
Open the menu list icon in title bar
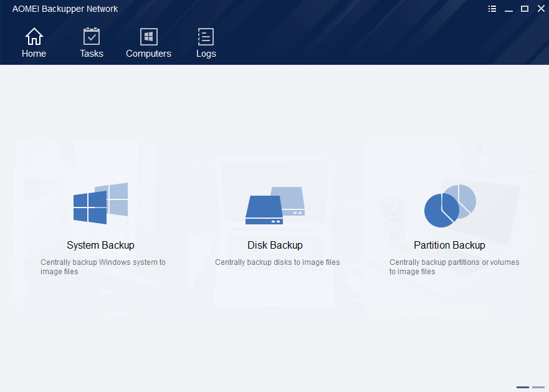point(492,9)
